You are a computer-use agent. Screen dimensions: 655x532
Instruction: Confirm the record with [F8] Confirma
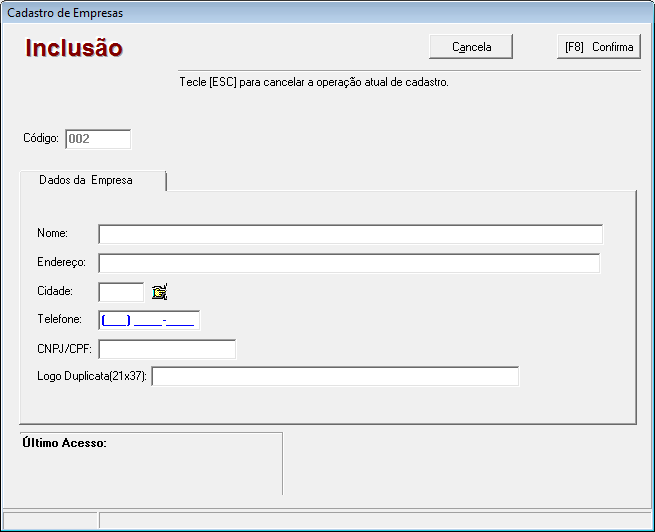598,47
